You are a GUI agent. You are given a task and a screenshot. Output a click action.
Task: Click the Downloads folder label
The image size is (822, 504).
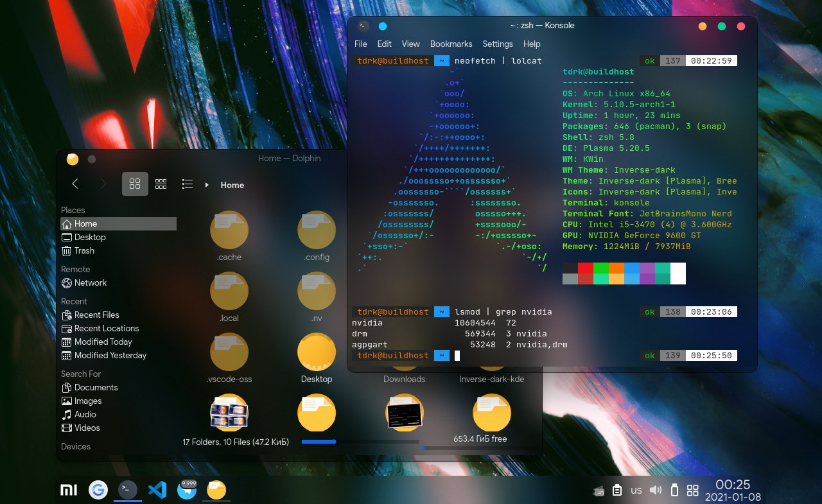pos(404,379)
